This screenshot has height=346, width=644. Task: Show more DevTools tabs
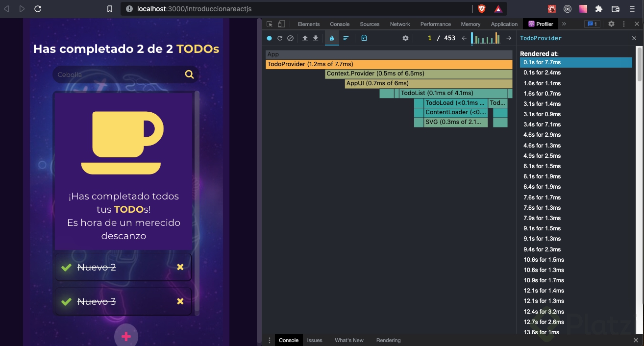564,24
